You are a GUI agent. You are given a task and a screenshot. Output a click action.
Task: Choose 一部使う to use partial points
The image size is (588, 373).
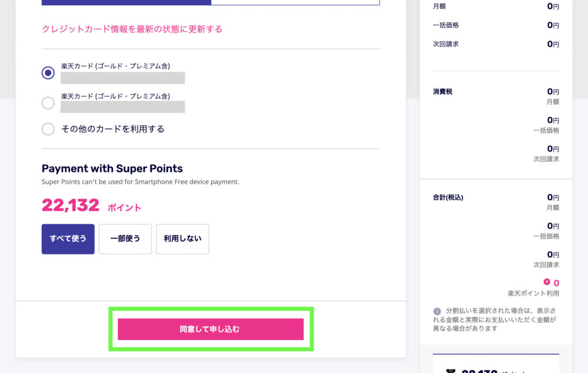(125, 239)
